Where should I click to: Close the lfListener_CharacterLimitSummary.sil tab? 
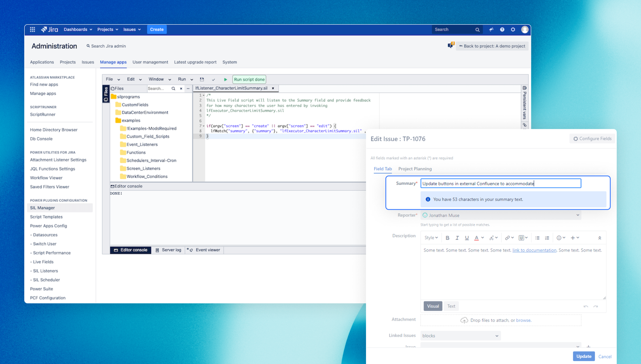tap(273, 88)
